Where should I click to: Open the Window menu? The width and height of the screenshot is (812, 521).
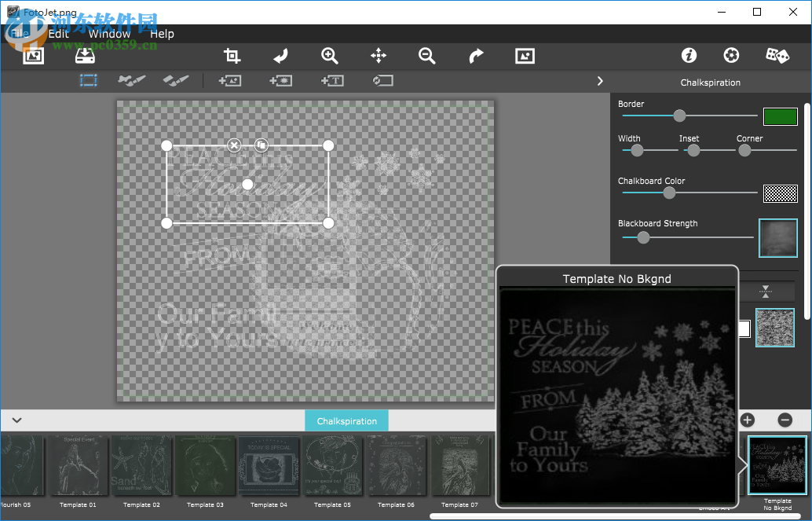(109, 34)
